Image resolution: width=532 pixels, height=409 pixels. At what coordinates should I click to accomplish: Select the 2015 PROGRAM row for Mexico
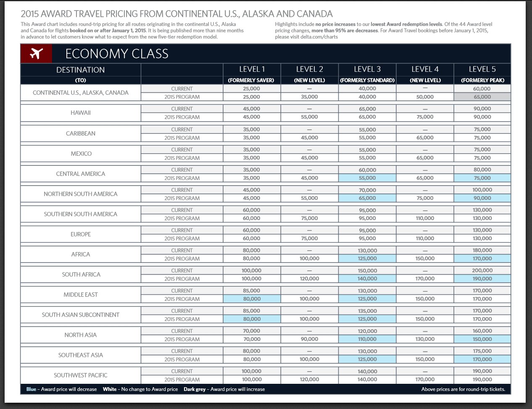(x=182, y=158)
